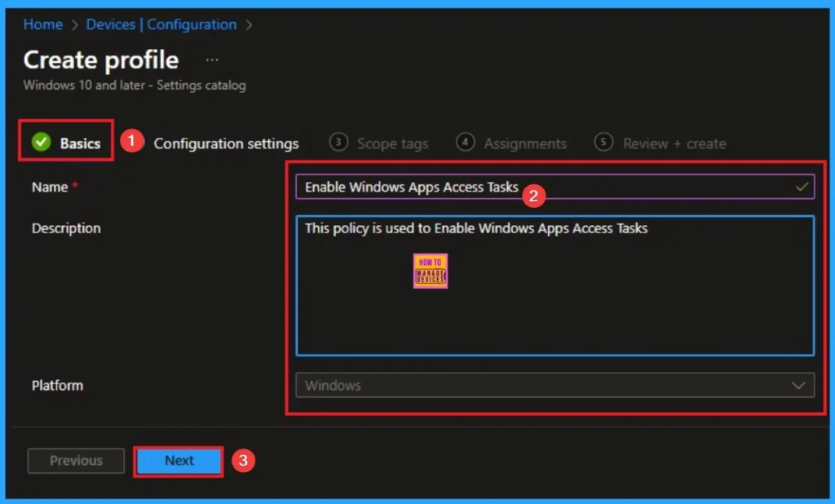Navigate to Home in the breadcrumb
The image size is (835, 504).
tap(42, 24)
